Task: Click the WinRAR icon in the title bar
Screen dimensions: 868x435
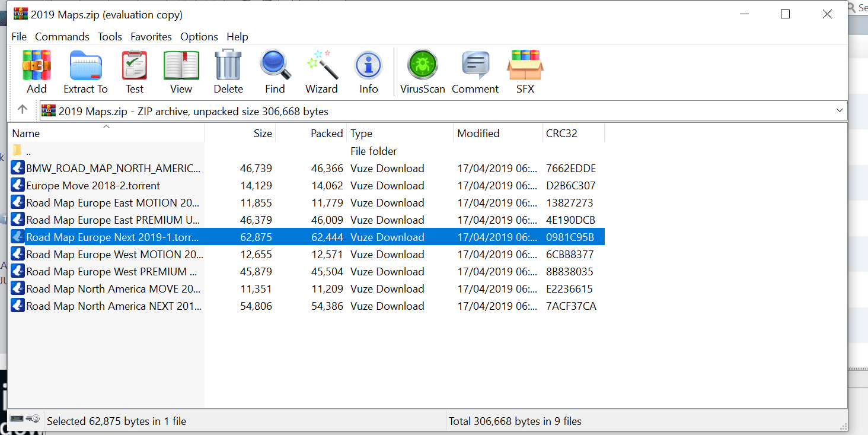Action: [x=21, y=14]
